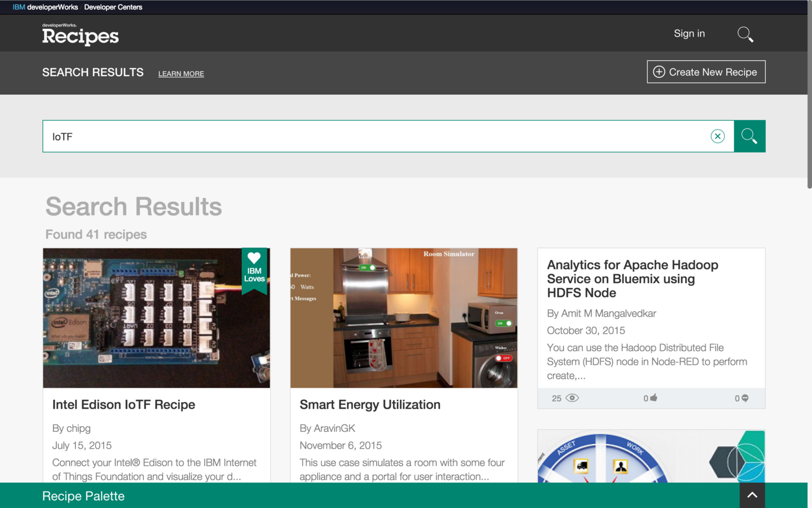Click the date July 15, 2015

click(x=82, y=445)
